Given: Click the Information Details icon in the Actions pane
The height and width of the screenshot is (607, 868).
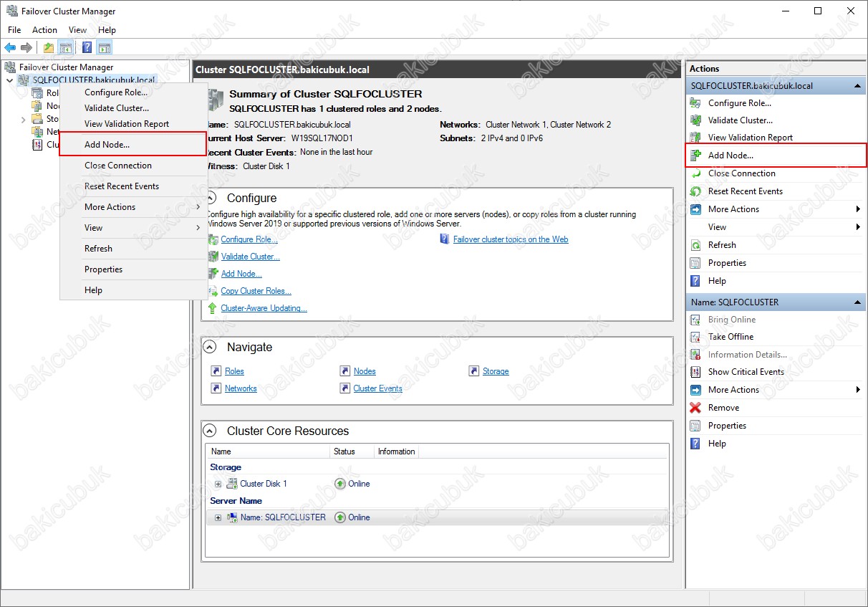Looking at the screenshot, I should point(695,355).
